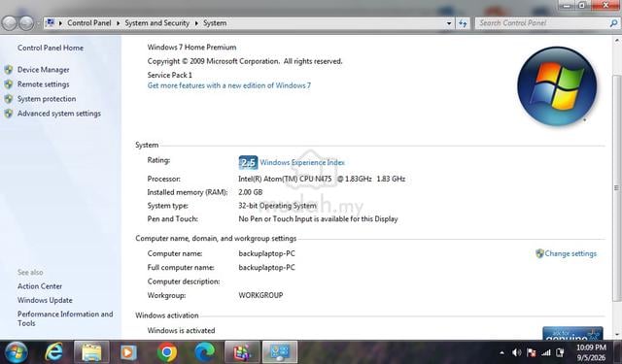The height and width of the screenshot is (364, 622).
Task: Open Windows Update under See also
Action: coord(45,300)
